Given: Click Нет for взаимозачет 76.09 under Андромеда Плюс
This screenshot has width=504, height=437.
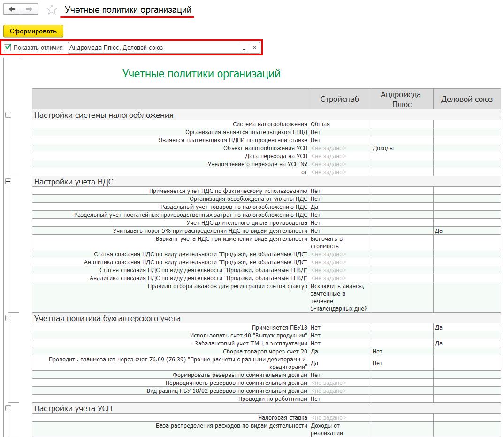Looking at the screenshot, I should [x=402, y=363].
